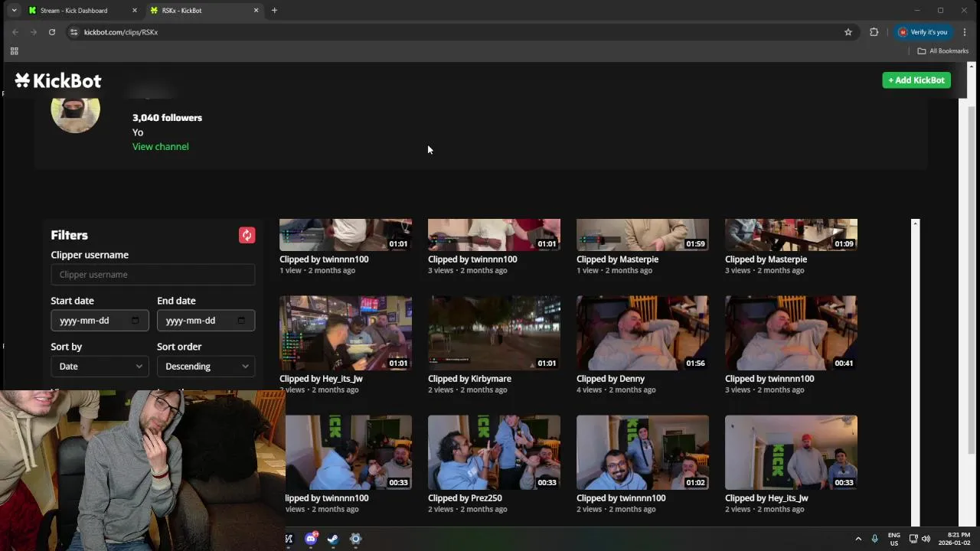Click the streamer profile avatar

click(x=75, y=112)
